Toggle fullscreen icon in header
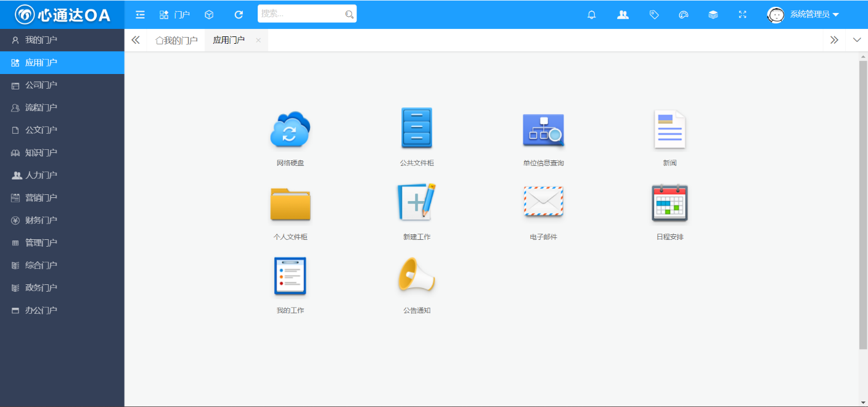The image size is (868, 407). point(743,15)
